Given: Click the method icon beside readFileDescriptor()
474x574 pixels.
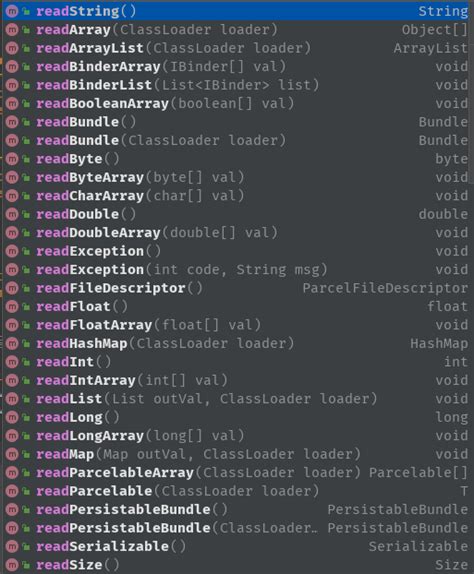Looking at the screenshot, I should (12, 288).
